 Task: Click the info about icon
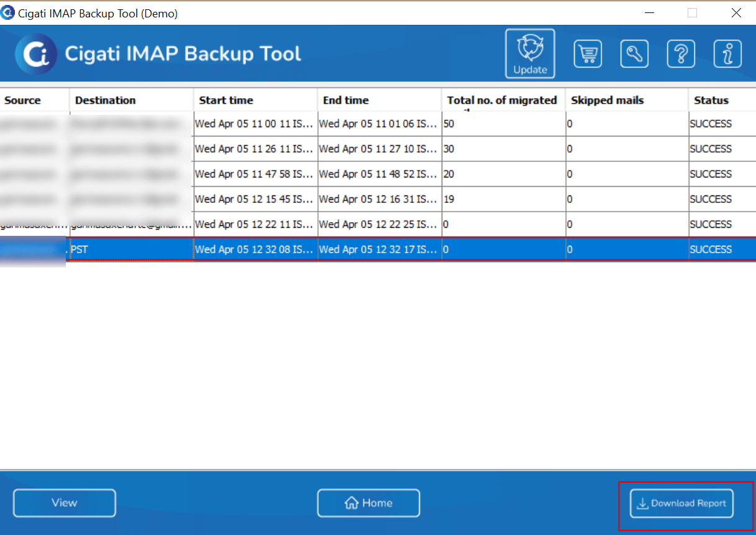728,54
